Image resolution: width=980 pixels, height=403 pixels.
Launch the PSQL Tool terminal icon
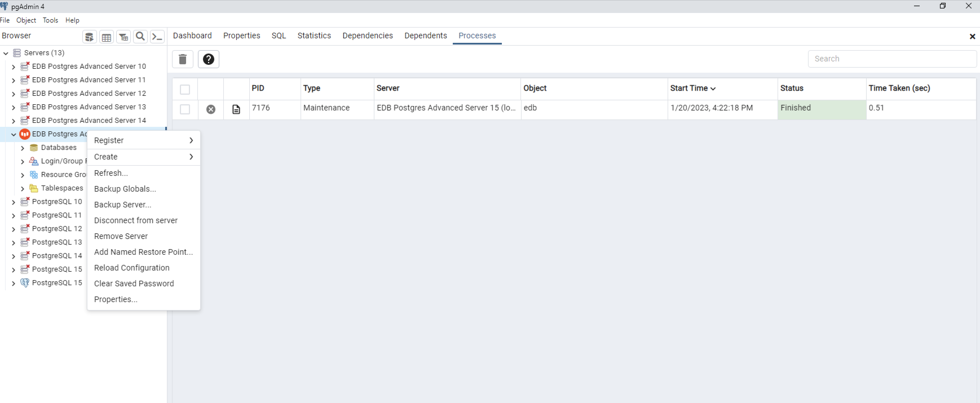(x=157, y=37)
